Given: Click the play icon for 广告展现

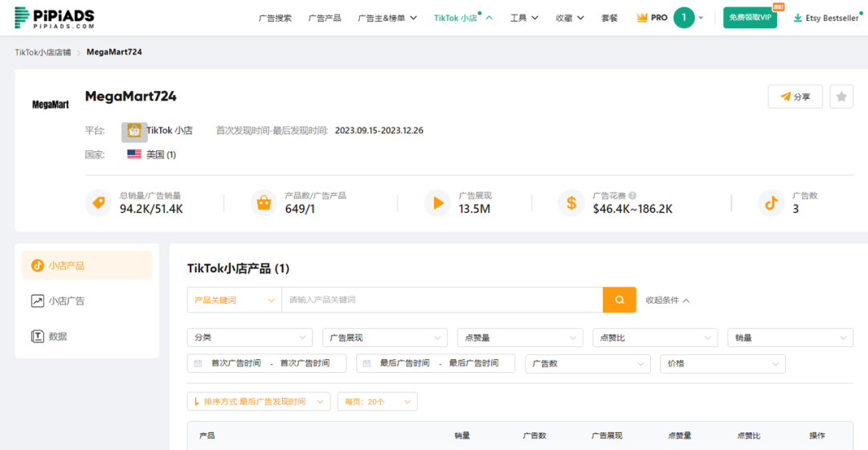Looking at the screenshot, I should pyautogui.click(x=437, y=203).
